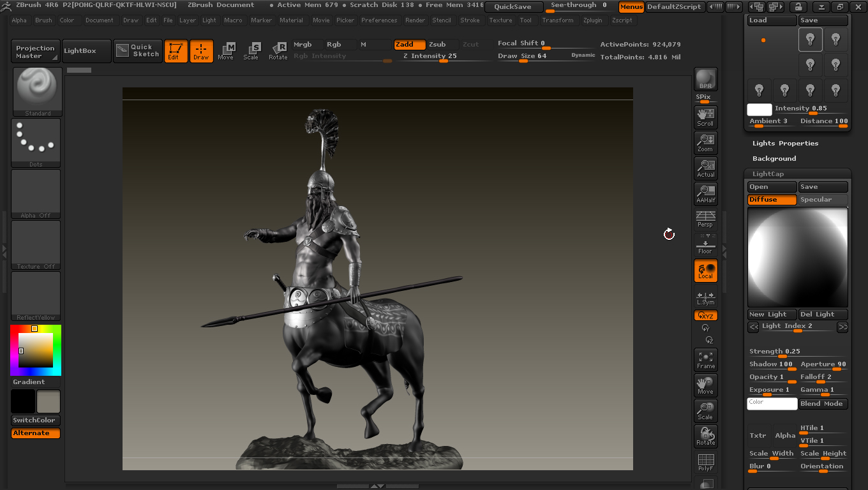Click Open in LightCap panel
Screen dimensions: 868x490
(x=772, y=187)
